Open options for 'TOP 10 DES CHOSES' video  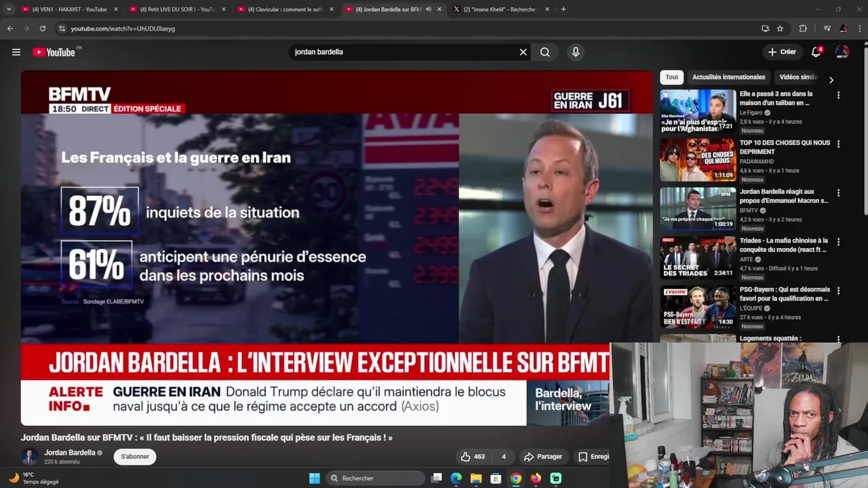838,144
